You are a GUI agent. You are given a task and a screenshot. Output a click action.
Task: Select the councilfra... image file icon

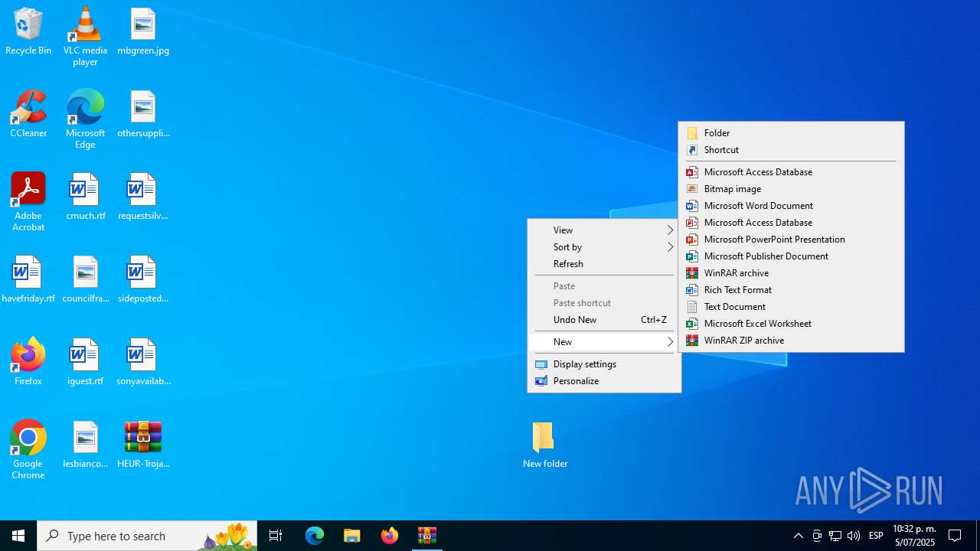tap(85, 280)
